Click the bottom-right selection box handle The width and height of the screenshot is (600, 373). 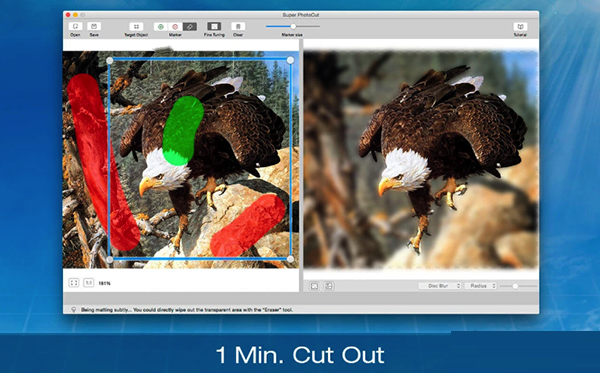click(290, 259)
